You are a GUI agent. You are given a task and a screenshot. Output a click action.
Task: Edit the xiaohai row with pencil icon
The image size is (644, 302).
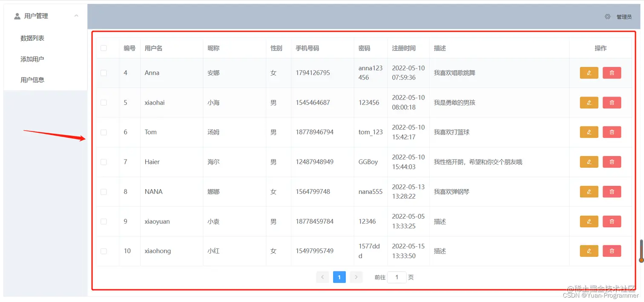coord(589,103)
